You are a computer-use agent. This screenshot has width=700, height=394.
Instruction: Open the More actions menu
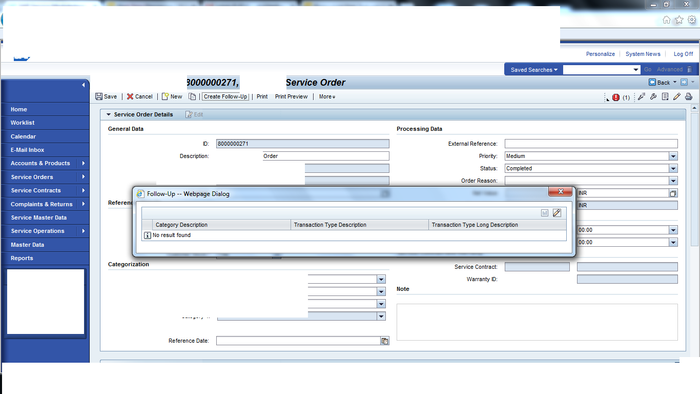pyautogui.click(x=327, y=96)
